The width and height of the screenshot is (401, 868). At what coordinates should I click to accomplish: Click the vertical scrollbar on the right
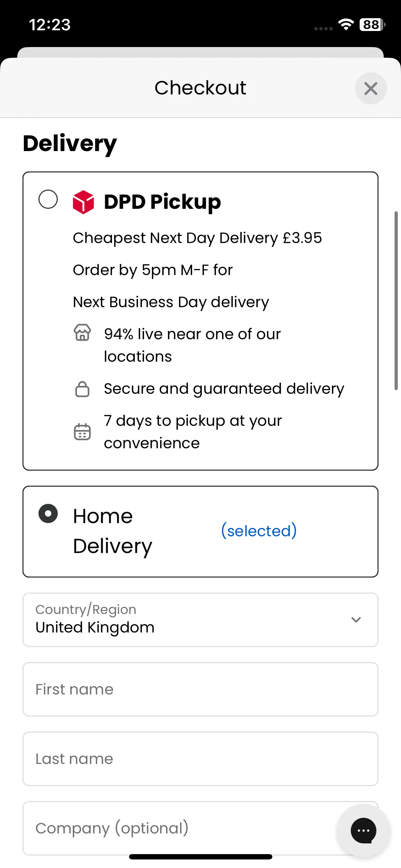396,301
